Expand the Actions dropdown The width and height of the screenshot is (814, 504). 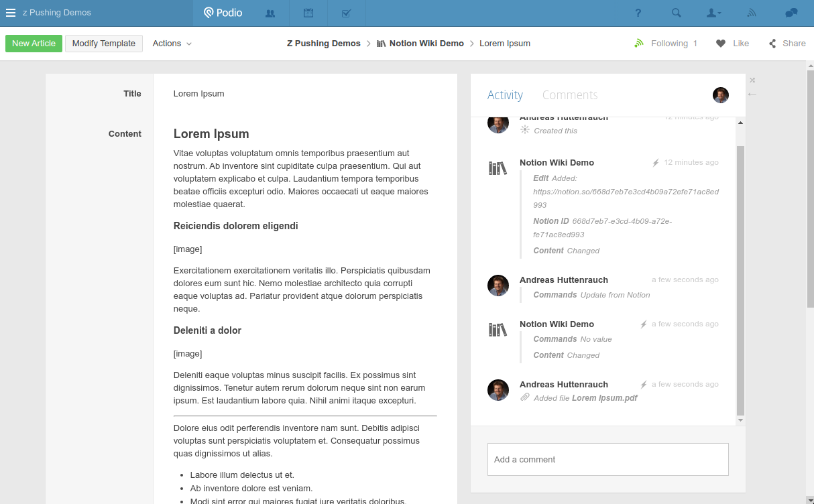click(x=172, y=44)
